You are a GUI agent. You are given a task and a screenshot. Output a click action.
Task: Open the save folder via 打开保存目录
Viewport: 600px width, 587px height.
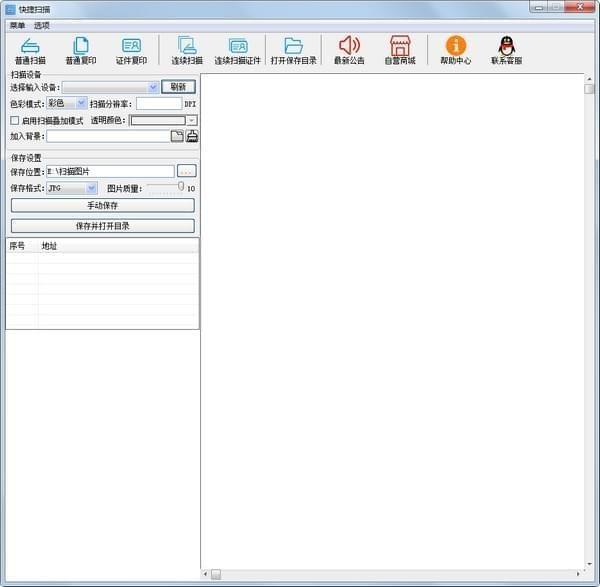(x=293, y=51)
